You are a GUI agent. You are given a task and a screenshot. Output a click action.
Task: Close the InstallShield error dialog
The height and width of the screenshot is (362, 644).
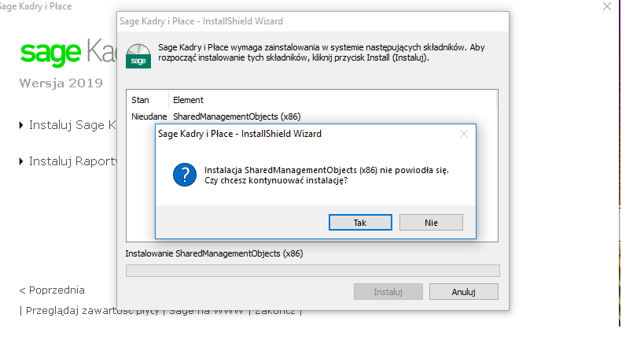click(464, 134)
